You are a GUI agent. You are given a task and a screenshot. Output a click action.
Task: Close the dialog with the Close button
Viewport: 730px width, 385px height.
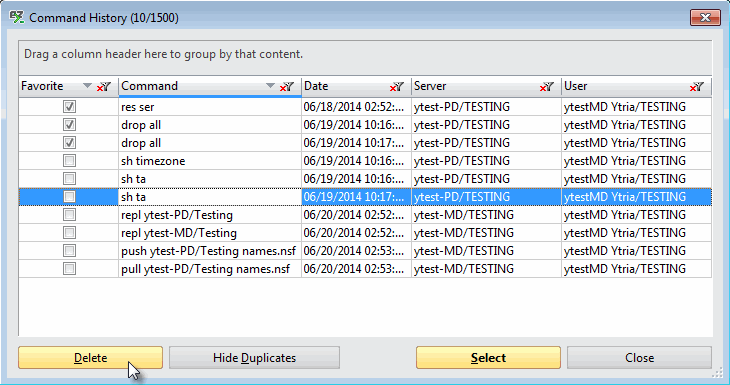pos(639,358)
